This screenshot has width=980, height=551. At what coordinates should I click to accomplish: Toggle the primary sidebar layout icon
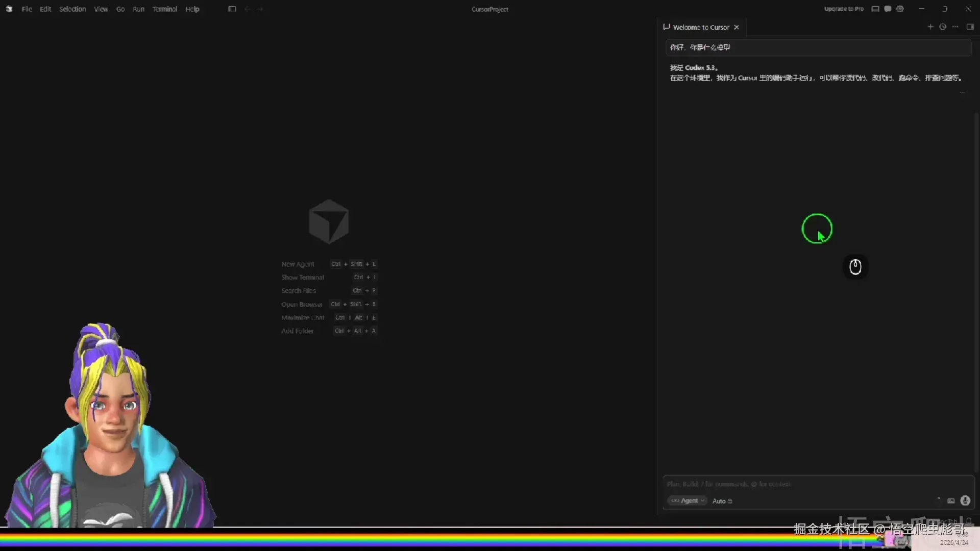click(232, 9)
